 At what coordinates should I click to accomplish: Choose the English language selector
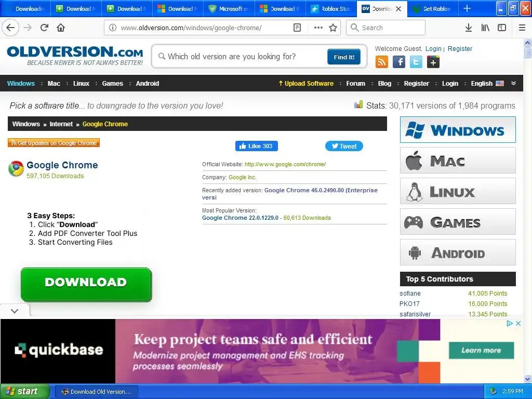[487, 84]
